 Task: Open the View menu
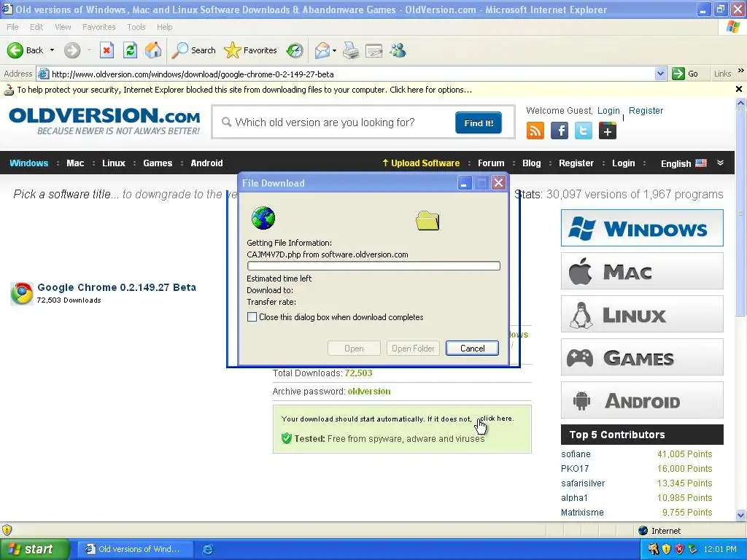pyautogui.click(x=63, y=27)
